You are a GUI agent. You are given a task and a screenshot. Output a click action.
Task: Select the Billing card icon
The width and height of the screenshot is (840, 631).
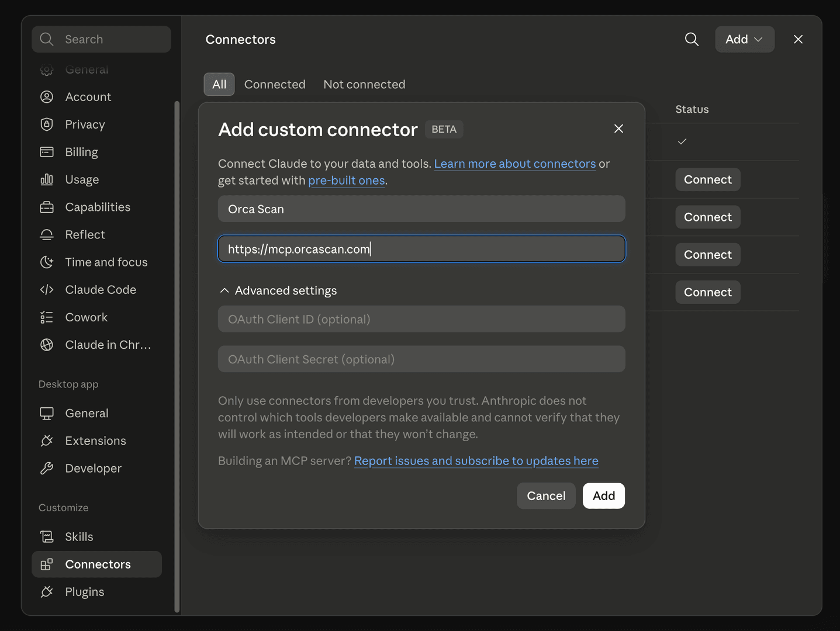(47, 152)
